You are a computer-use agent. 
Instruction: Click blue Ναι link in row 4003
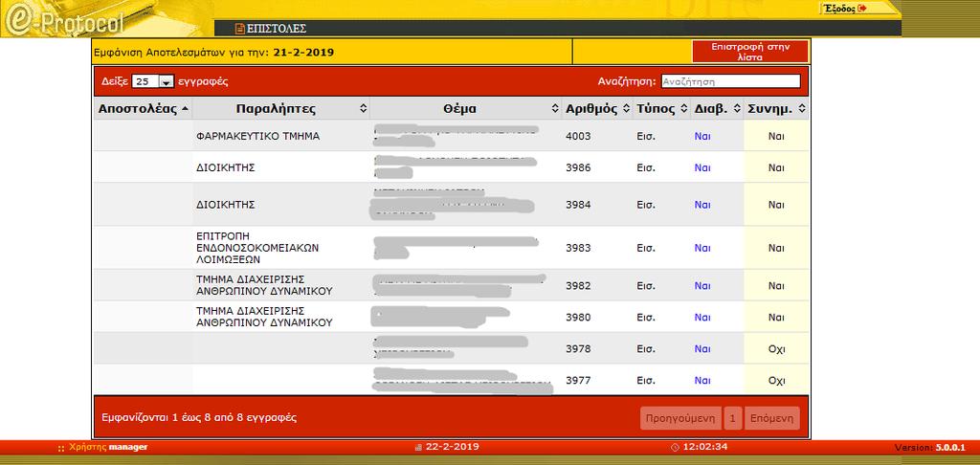(702, 136)
